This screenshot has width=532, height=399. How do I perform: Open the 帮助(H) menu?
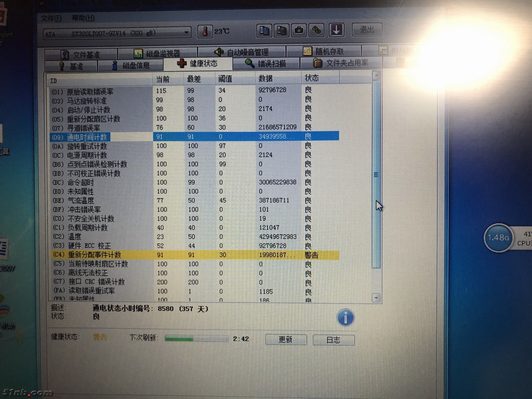click(83, 18)
